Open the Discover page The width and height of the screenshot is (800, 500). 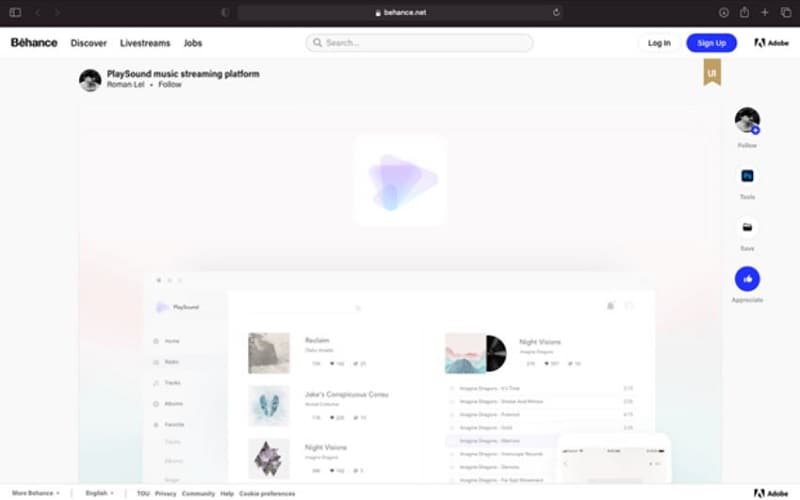(x=89, y=43)
